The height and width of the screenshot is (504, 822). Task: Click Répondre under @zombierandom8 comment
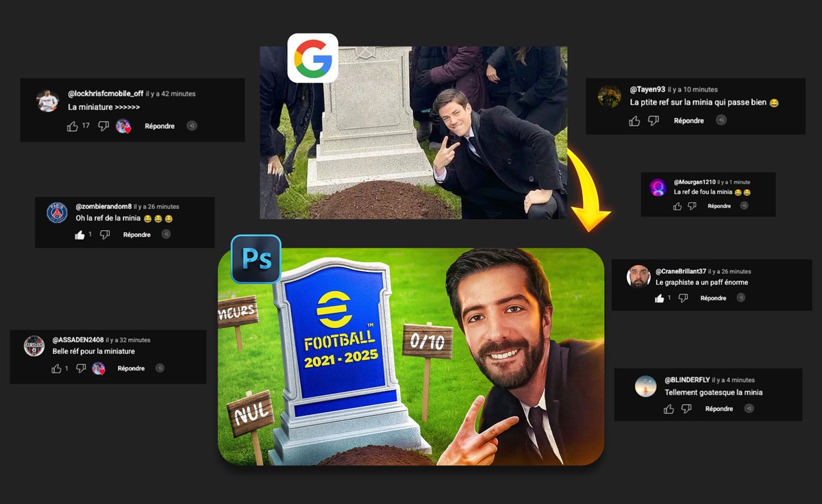point(137,235)
